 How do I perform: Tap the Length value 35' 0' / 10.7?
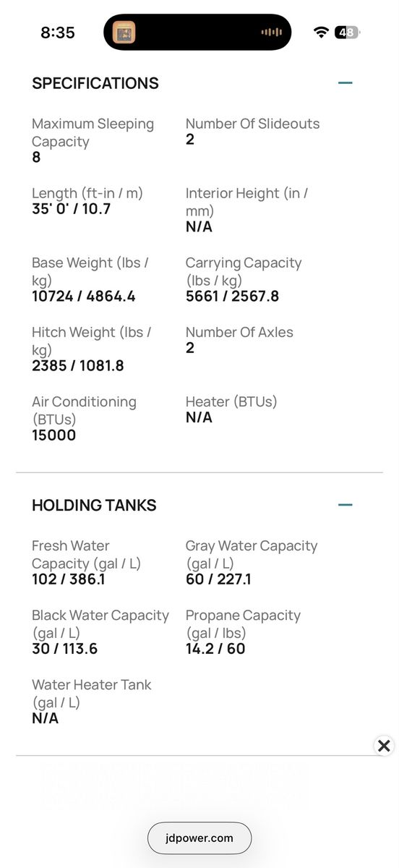72,210
